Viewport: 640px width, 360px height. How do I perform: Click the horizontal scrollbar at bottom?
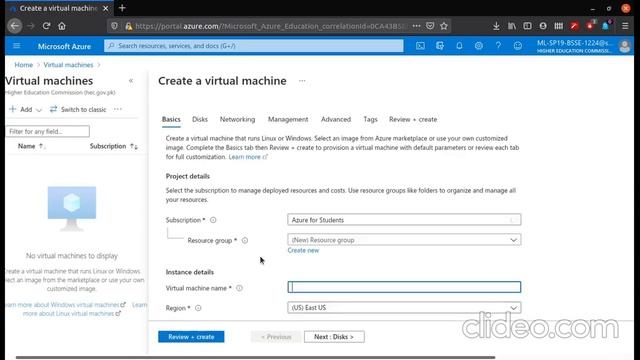pos(255,358)
